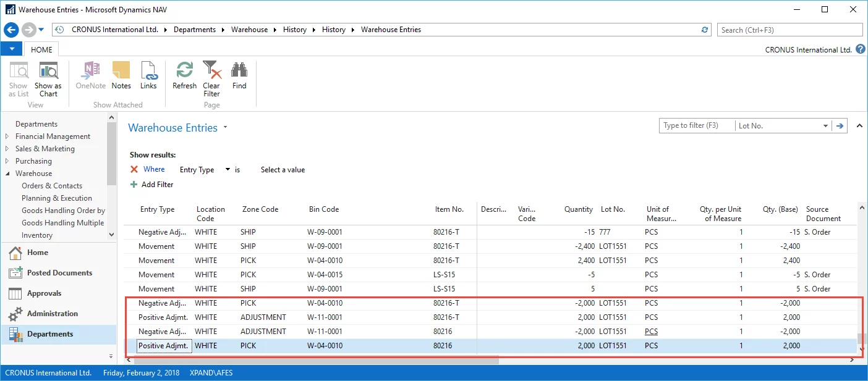Apply filter with the blue arrow button

coord(840,126)
